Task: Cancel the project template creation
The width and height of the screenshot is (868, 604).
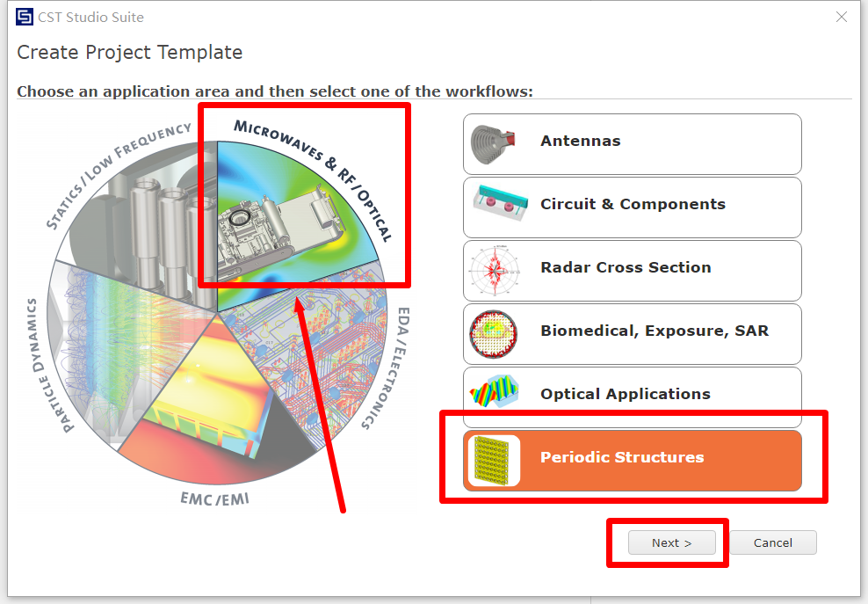Action: coord(773,542)
